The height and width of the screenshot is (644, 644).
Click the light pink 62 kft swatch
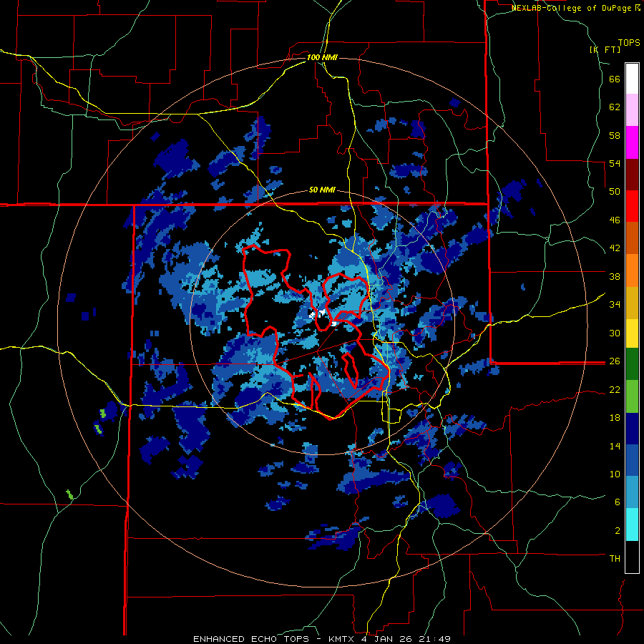(x=632, y=109)
